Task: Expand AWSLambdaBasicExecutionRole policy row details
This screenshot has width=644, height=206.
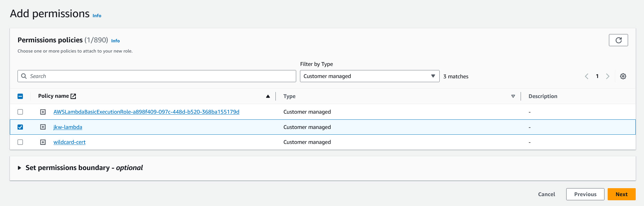Action: 43,112
